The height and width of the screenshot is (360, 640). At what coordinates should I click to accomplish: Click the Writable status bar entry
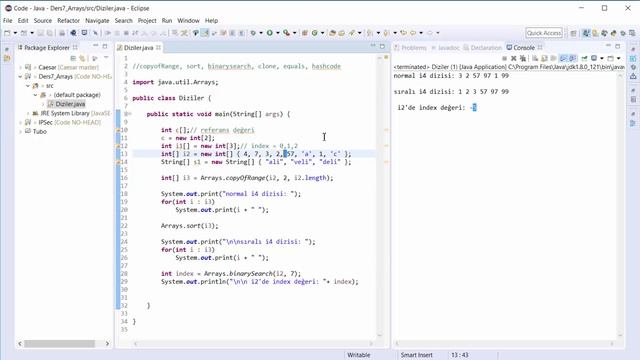359,355
